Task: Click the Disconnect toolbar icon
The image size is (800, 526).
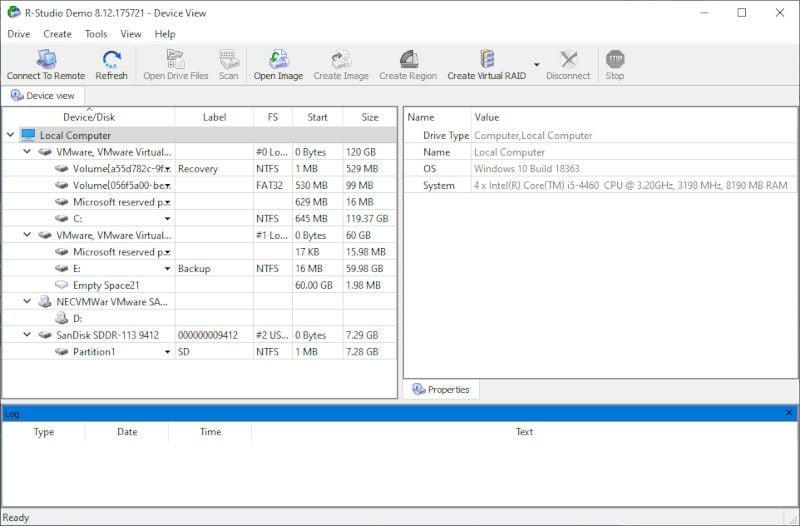Action: pyautogui.click(x=568, y=59)
